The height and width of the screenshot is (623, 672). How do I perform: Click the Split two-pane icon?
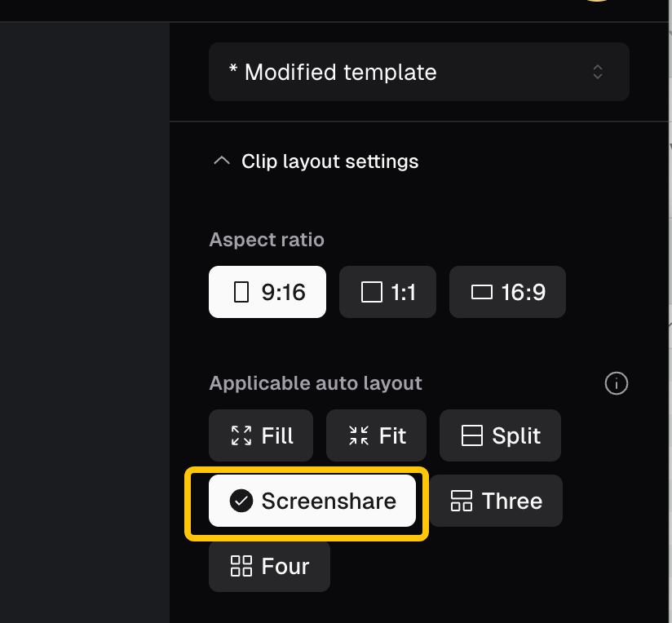(x=472, y=435)
